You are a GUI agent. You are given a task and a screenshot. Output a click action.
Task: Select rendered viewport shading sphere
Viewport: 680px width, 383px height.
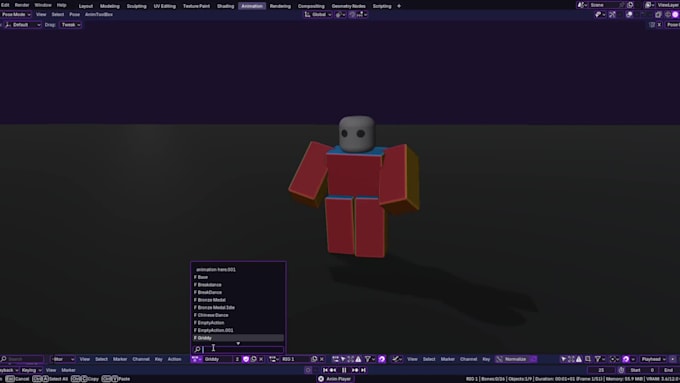click(675, 14)
